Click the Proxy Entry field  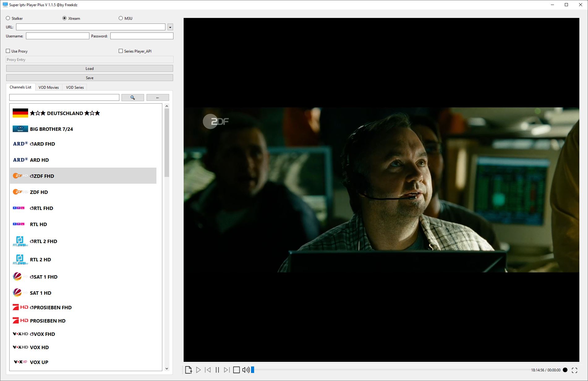pos(90,60)
